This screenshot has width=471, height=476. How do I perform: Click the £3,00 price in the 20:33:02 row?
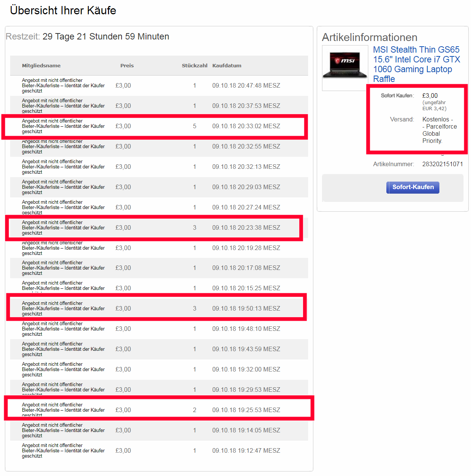point(123,126)
